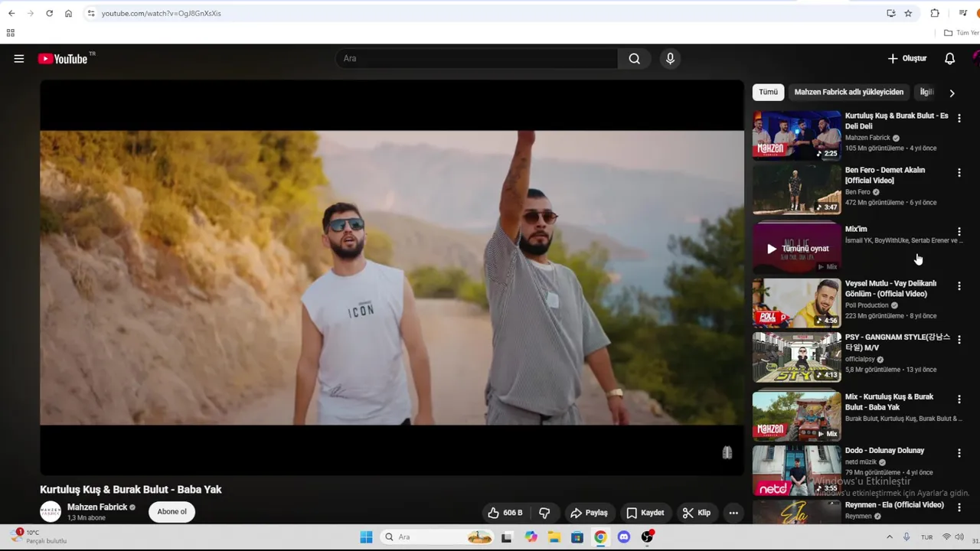Open the weather widget 10°C Parçalı bulutlu

point(40,536)
